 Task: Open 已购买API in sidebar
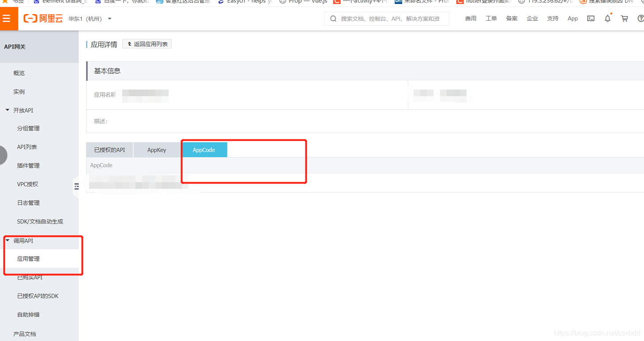click(x=30, y=277)
